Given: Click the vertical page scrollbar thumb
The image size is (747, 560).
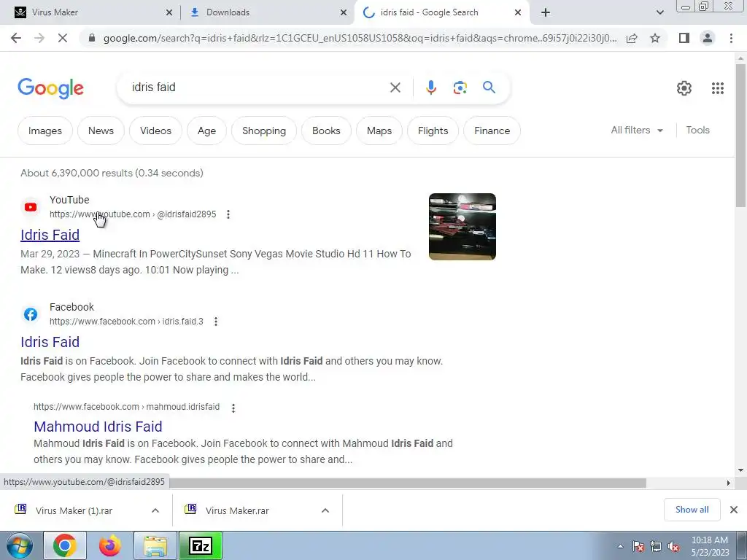Looking at the screenshot, I should (x=740, y=135).
